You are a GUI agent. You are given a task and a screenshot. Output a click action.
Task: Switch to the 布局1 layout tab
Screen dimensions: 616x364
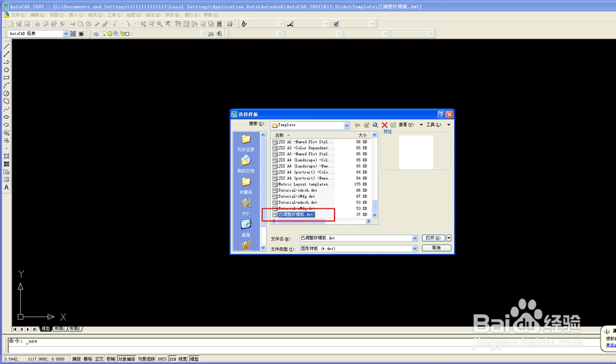59,329
